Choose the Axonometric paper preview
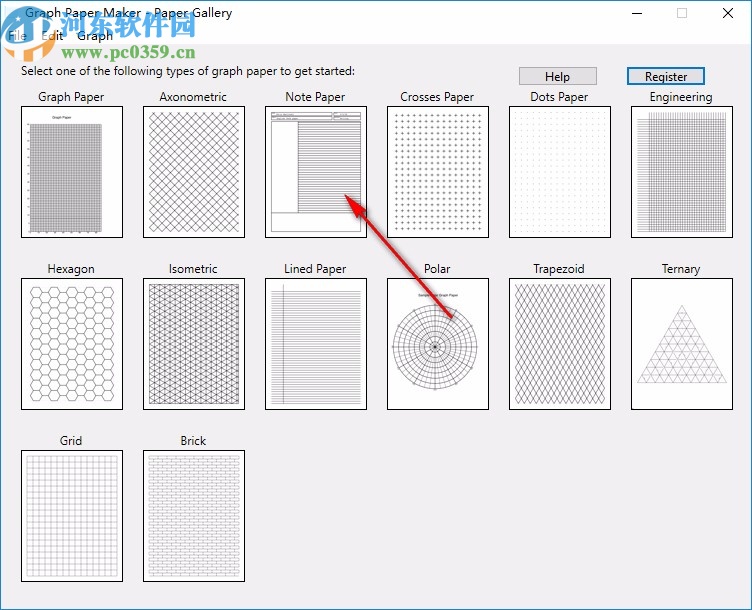Viewport: 752px width, 610px height. 194,172
